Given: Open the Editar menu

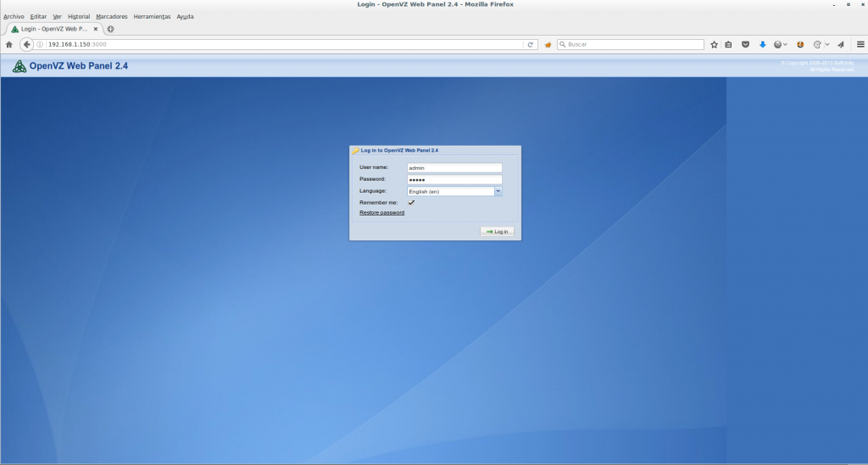Looking at the screenshot, I should [x=38, y=17].
